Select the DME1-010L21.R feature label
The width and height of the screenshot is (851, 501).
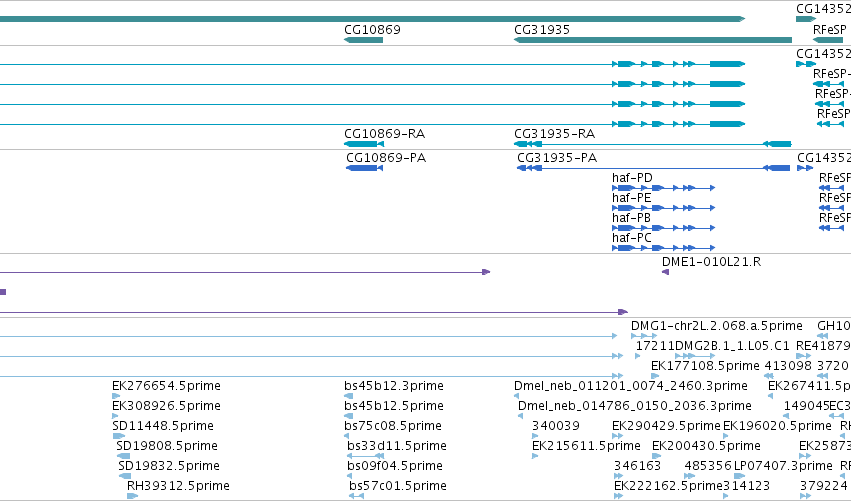(x=712, y=262)
